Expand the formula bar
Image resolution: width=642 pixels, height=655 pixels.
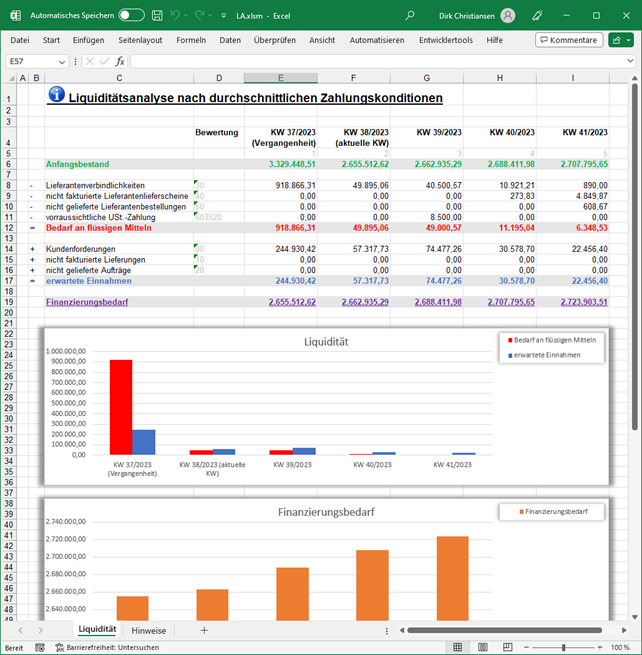point(630,61)
